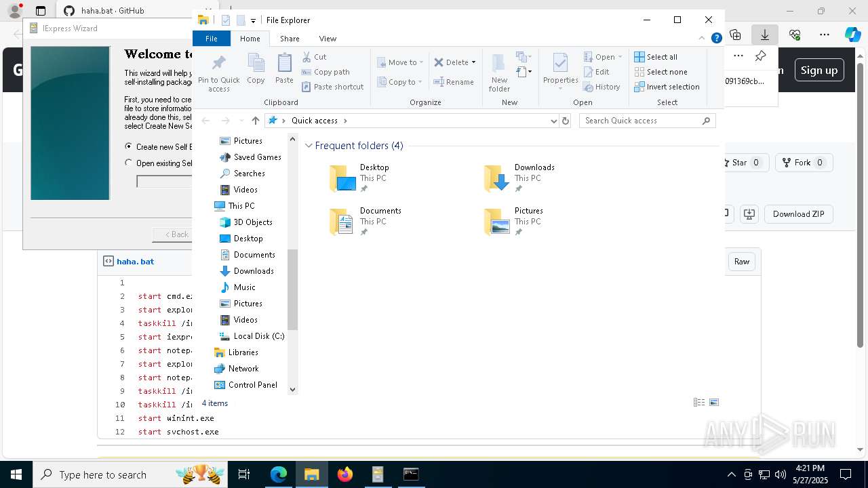Select the Share ribbon tab
Screen dimensions: 868x488
(x=290, y=39)
